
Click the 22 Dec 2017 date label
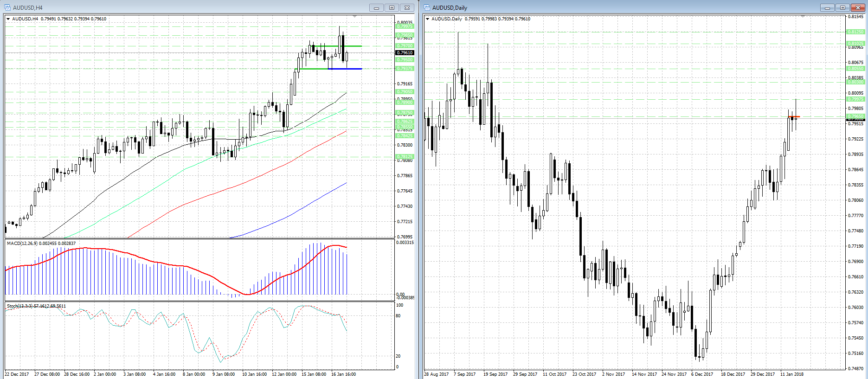point(17,374)
